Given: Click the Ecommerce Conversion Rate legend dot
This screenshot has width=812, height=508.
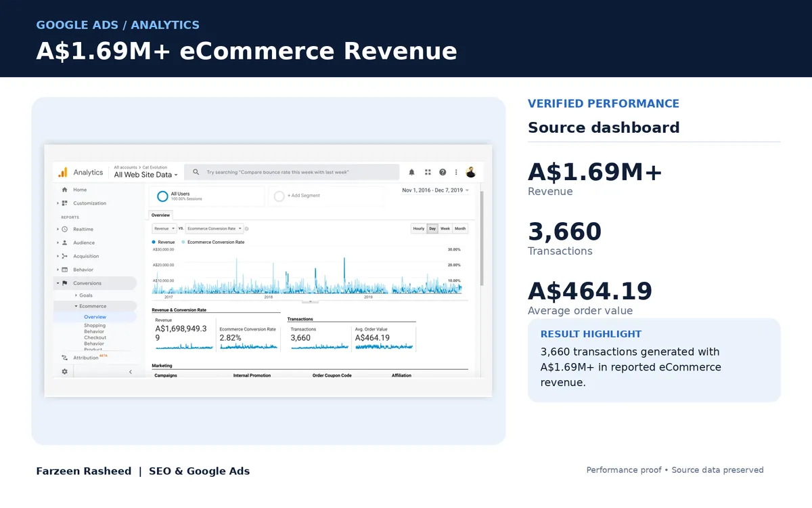Looking at the screenshot, I should (183, 242).
